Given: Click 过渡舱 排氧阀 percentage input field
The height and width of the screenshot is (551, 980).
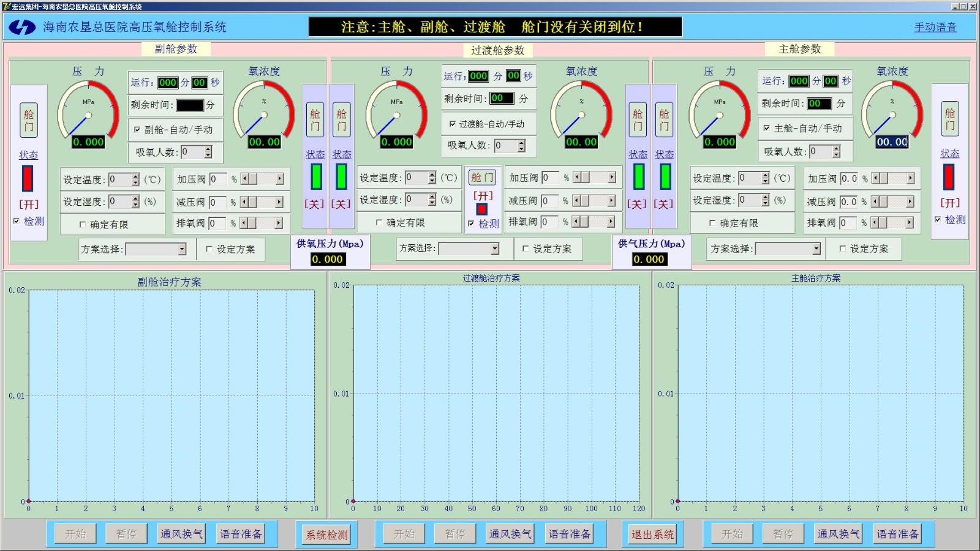Looking at the screenshot, I should [x=549, y=222].
